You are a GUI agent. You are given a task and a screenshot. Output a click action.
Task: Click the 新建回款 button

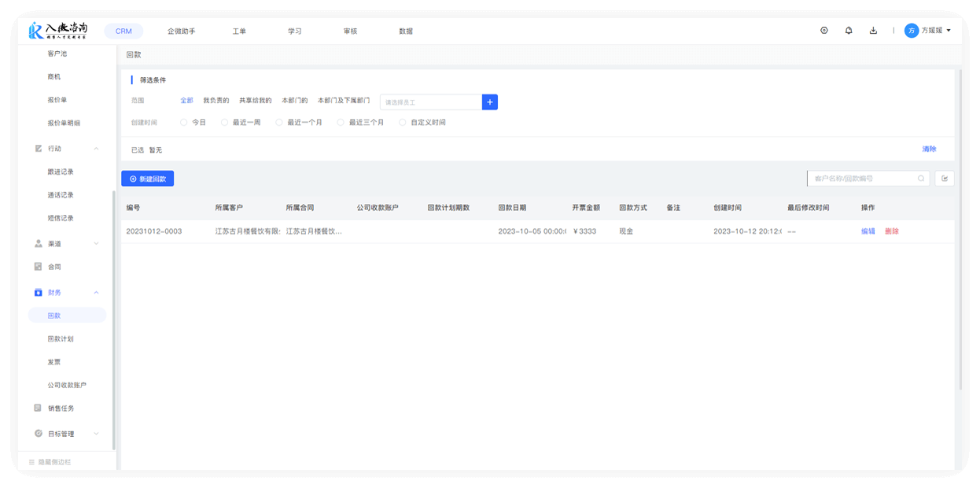(x=148, y=179)
